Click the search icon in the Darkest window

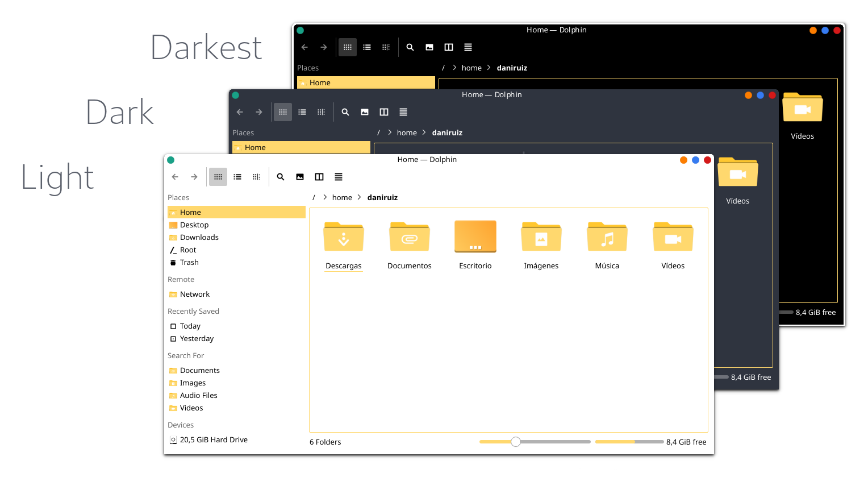(410, 47)
